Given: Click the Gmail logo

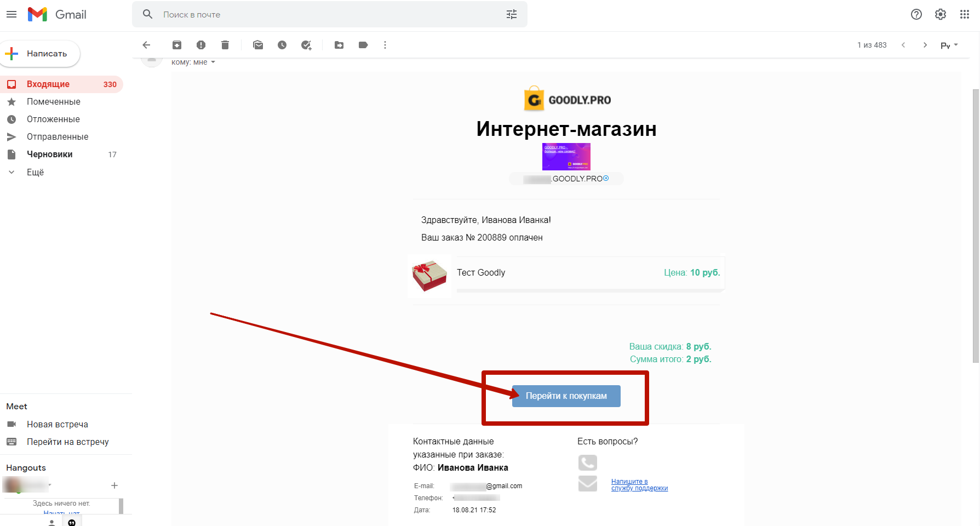Looking at the screenshot, I should [x=57, y=14].
